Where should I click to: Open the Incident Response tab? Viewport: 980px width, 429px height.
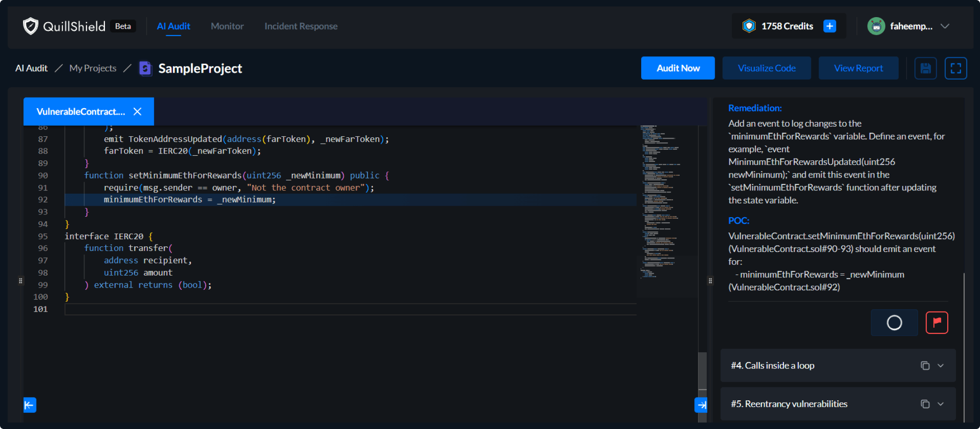[301, 26]
